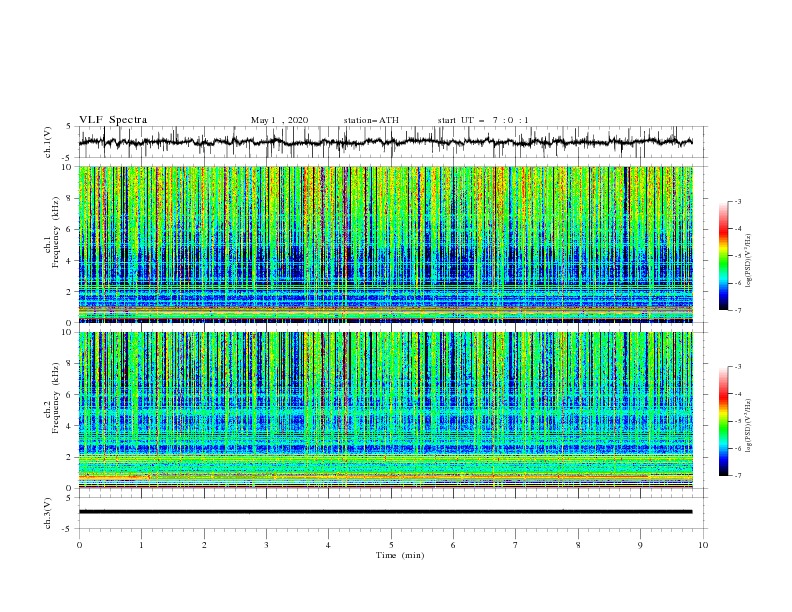Click time axis tick label '3'
792x612 pixels.
(x=266, y=545)
